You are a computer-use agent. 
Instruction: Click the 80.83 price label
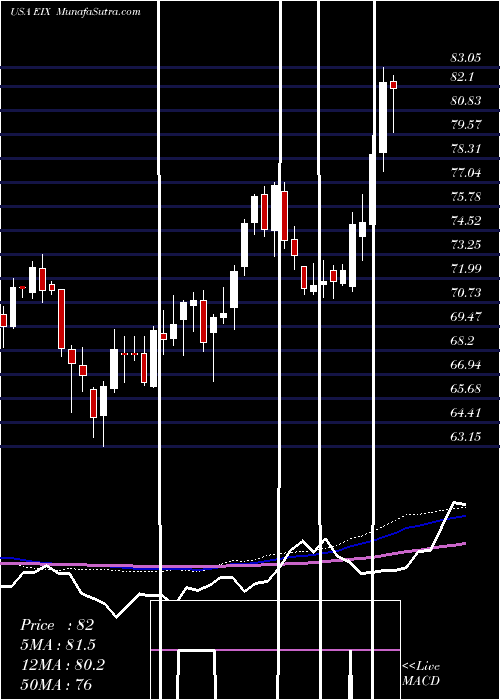466,101
